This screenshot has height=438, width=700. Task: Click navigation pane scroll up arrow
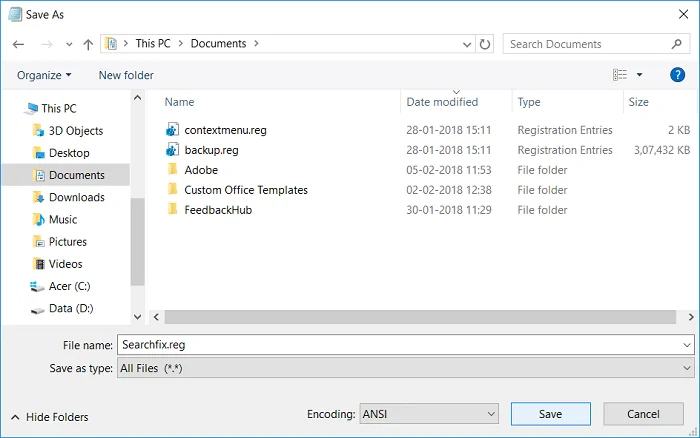[x=138, y=97]
